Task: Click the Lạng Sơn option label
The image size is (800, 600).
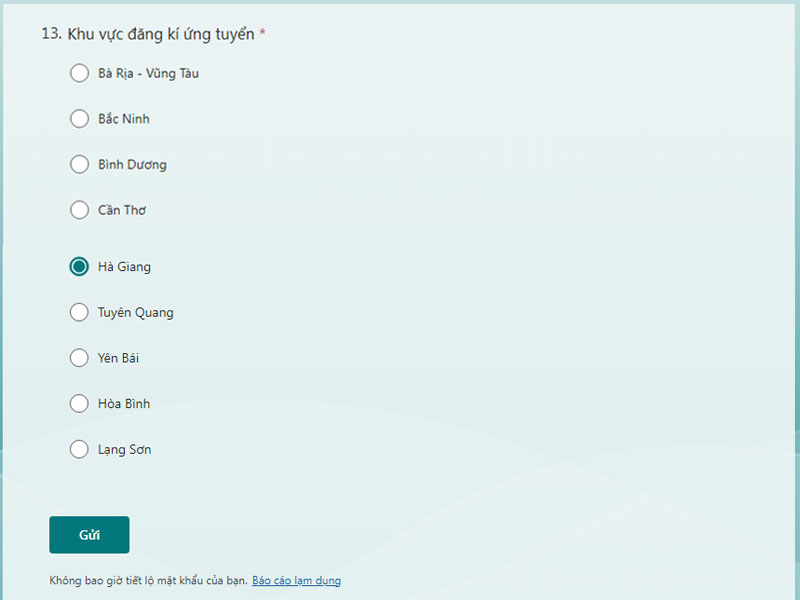Action: (126, 449)
